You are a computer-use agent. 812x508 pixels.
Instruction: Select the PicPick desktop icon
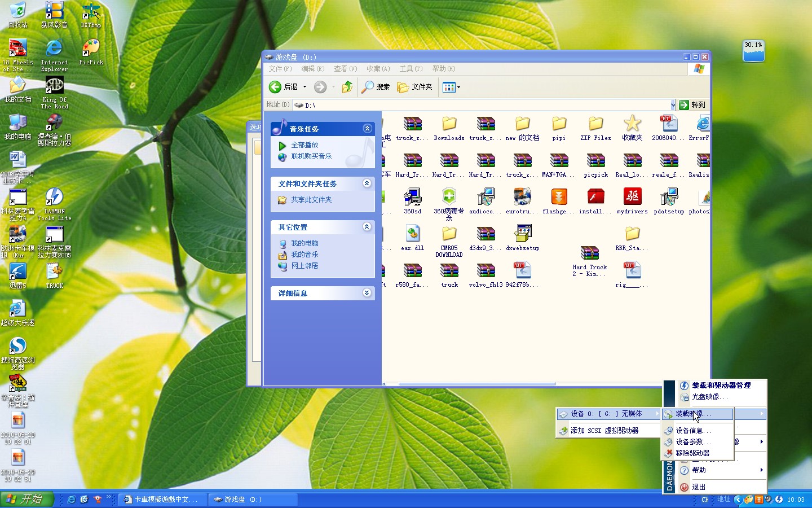click(x=91, y=49)
